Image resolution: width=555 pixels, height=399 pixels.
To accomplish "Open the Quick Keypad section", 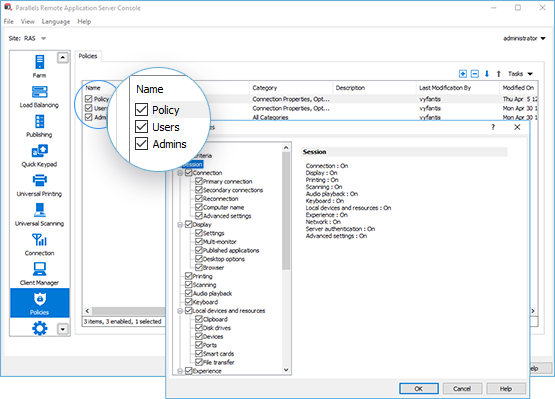I will pyautogui.click(x=39, y=156).
